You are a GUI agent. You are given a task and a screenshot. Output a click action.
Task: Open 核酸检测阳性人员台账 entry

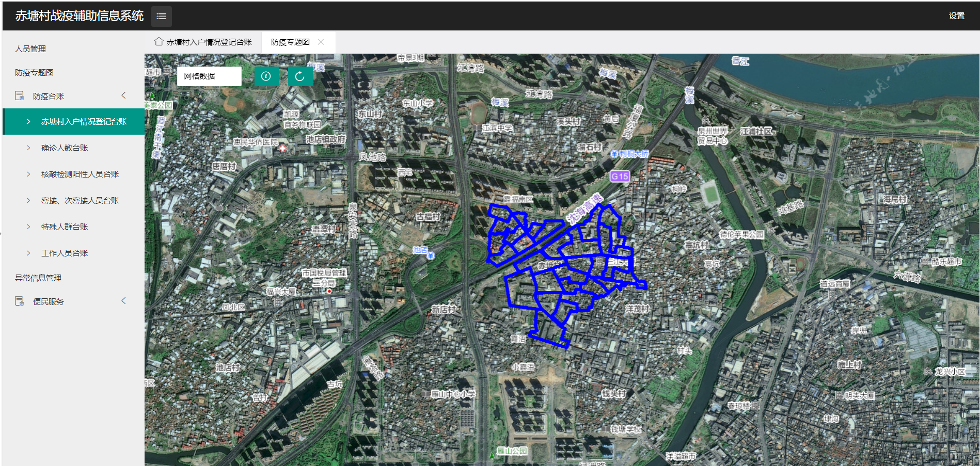[80, 174]
